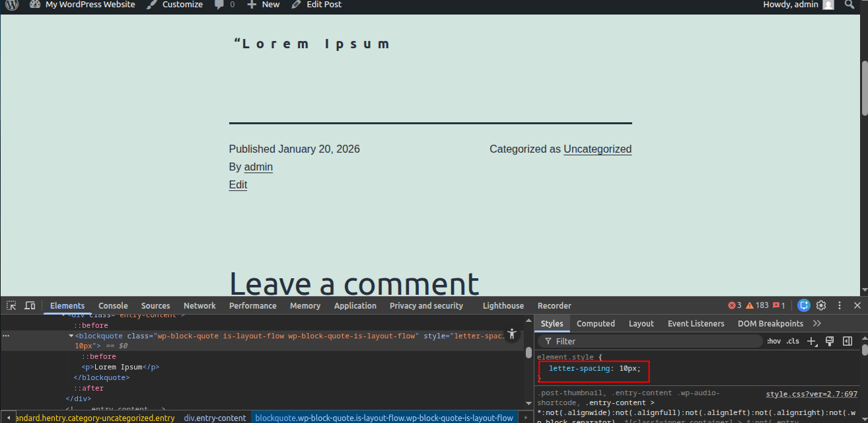This screenshot has width=868, height=423.
Task: Open the Uncategorized category link
Action: point(597,149)
